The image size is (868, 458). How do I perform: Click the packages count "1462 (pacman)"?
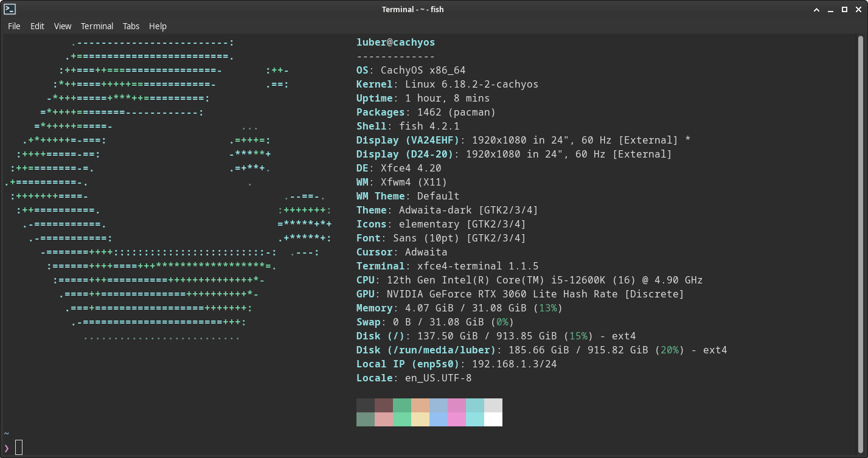click(457, 113)
